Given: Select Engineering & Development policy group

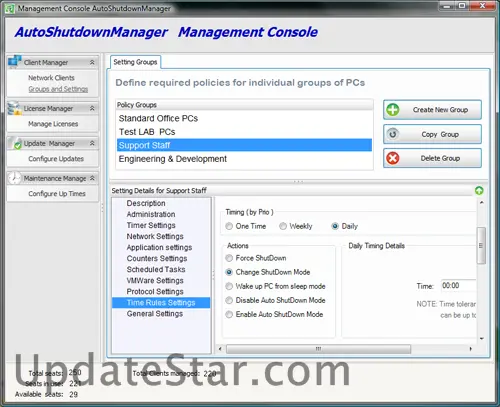Looking at the screenshot, I should point(244,159).
